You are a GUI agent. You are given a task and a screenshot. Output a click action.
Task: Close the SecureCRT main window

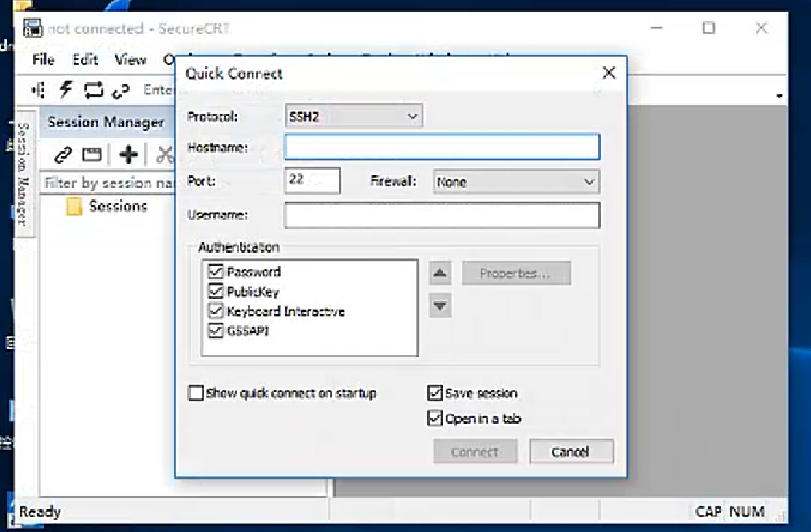(x=761, y=28)
